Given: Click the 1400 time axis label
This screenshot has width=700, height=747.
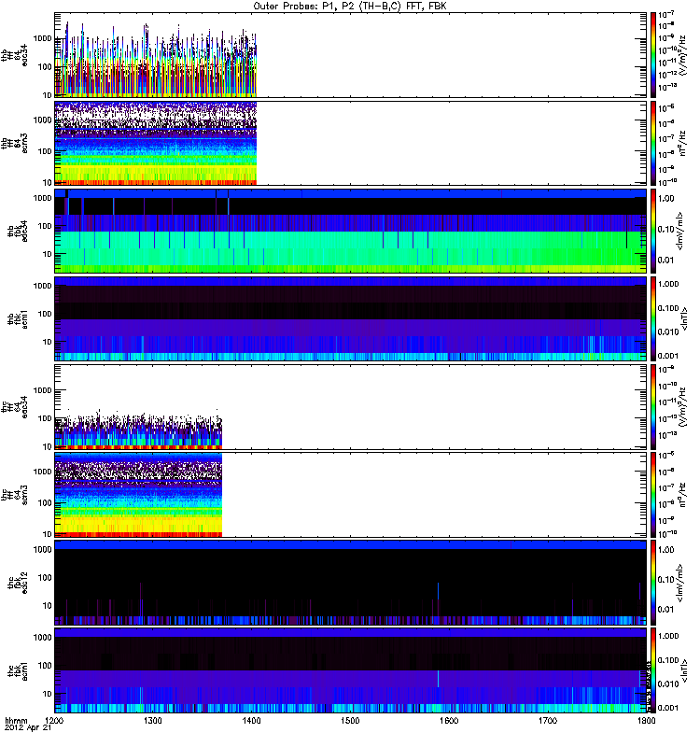Looking at the screenshot, I should point(251,720).
